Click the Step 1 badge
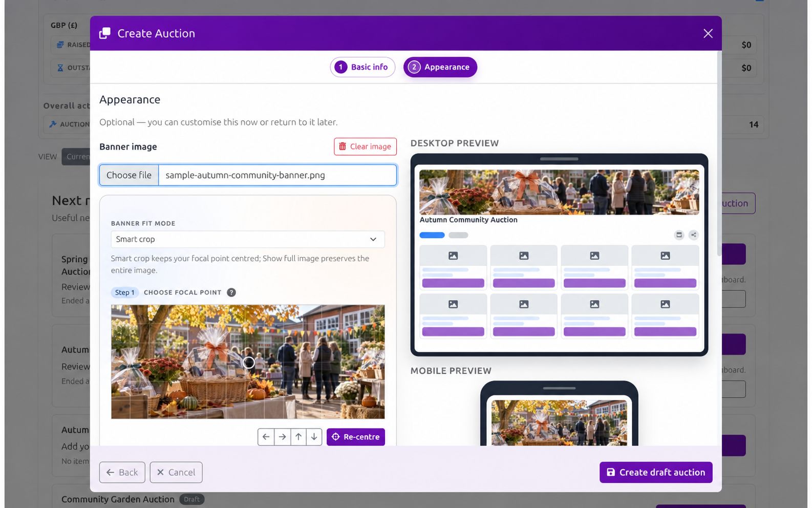The height and width of the screenshot is (508, 812). (x=124, y=292)
